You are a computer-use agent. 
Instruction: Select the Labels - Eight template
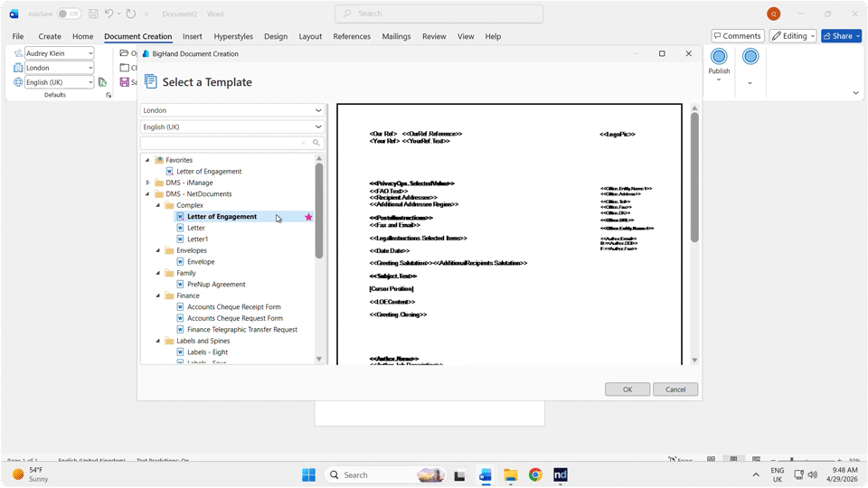(208, 352)
